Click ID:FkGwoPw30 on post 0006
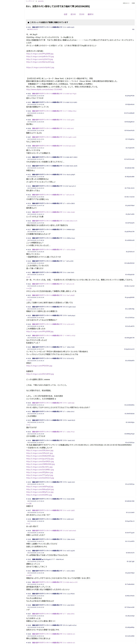Viewport: 138px width, 644px height. click(130, 131)
